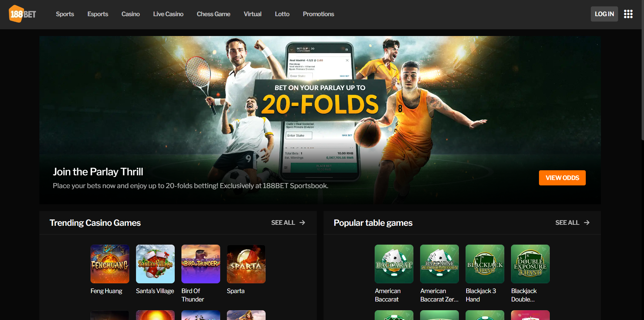Screen dimensions: 644x320
Task: Click the Santa's Village game label
Action: coord(155,291)
